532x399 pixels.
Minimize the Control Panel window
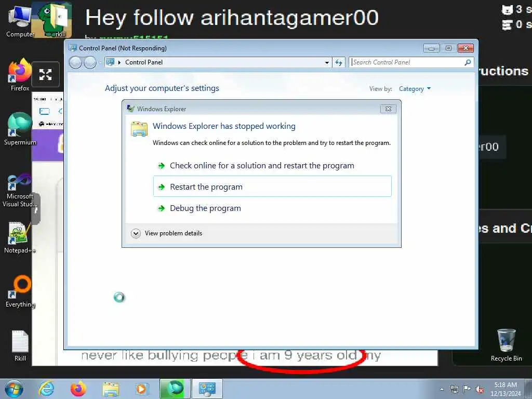point(431,48)
